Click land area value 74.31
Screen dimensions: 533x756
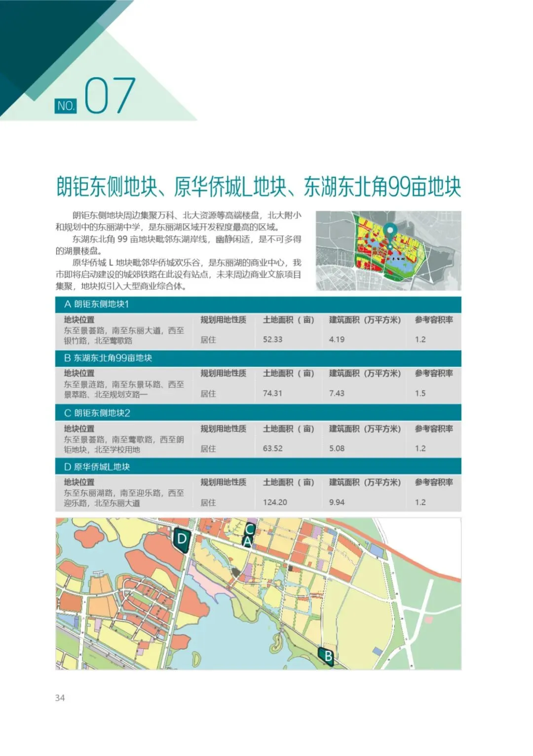point(272,394)
